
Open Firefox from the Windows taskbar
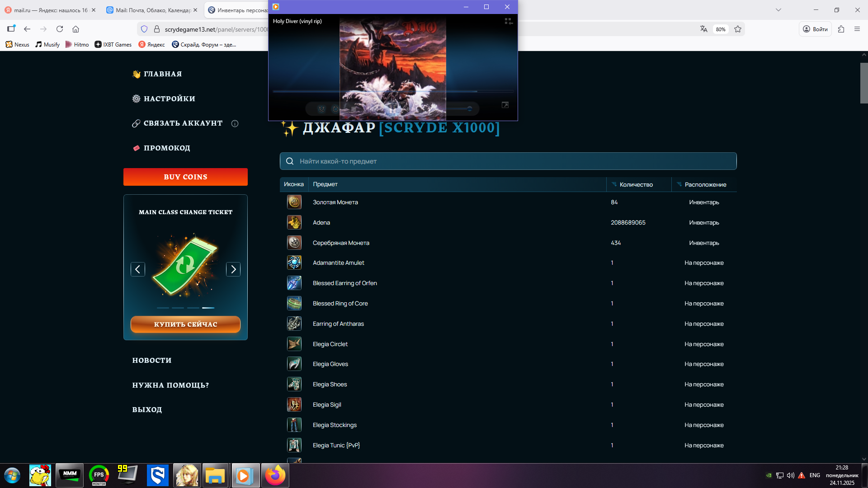tap(275, 475)
